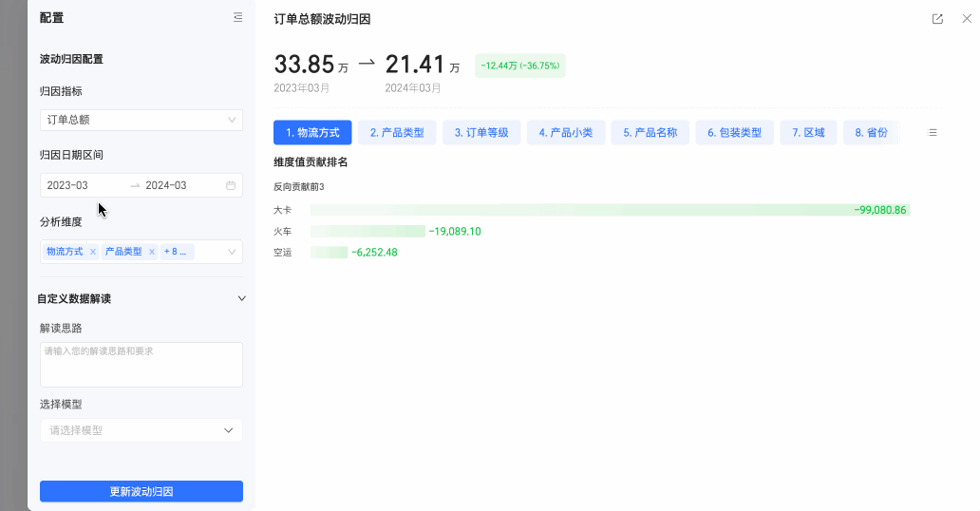Close the 订单总额波动归因 panel
Image resolution: width=980 pixels, height=511 pixels.
(x=967, y=19)
